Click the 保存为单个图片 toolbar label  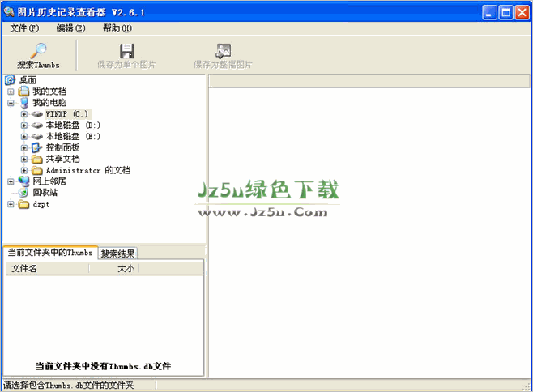126,65
